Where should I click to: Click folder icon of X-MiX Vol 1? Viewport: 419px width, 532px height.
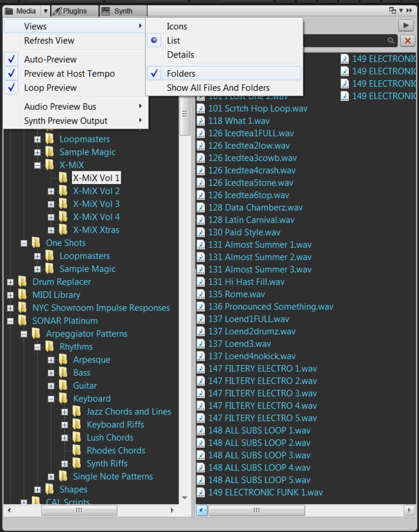pyautogui.click(x=63, y=178)
